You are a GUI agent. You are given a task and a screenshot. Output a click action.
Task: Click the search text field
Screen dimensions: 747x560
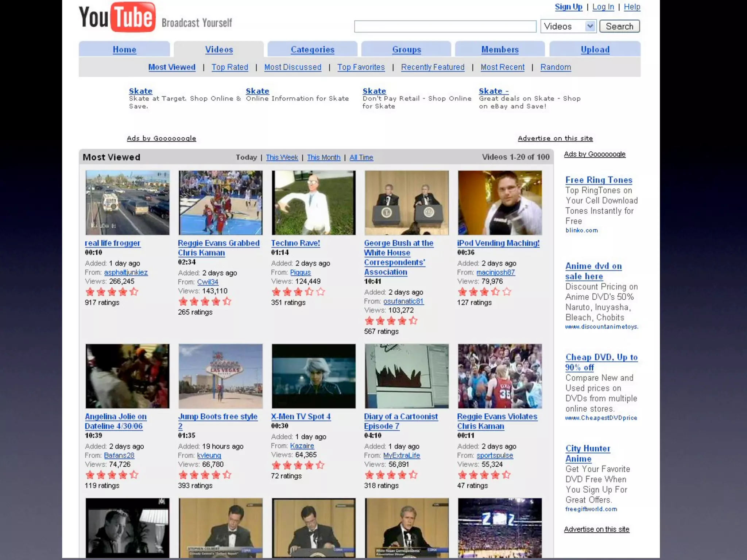point(445,26)
